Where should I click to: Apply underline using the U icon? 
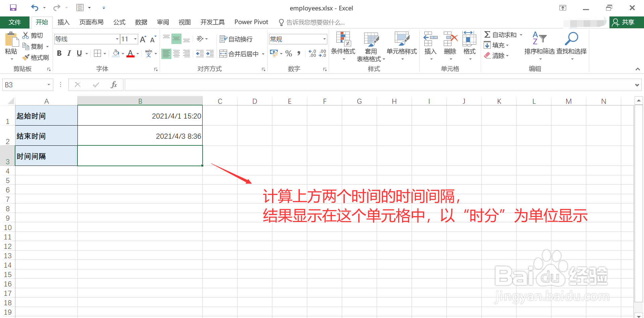[x=78, y=53]
